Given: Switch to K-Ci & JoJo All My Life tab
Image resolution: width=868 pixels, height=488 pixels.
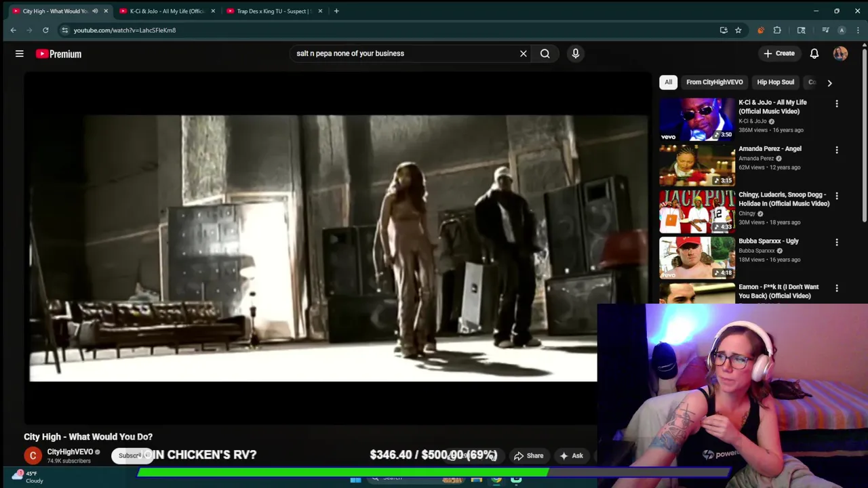Looking at the screenshot, I should click(x=166, y=11).
